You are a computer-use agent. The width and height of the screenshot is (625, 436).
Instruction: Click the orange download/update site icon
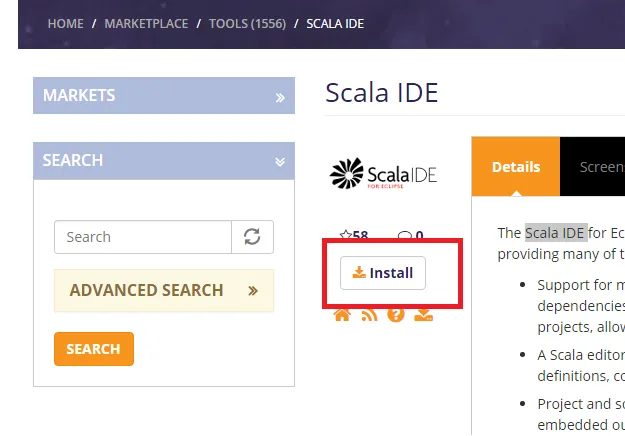[423, 315]
